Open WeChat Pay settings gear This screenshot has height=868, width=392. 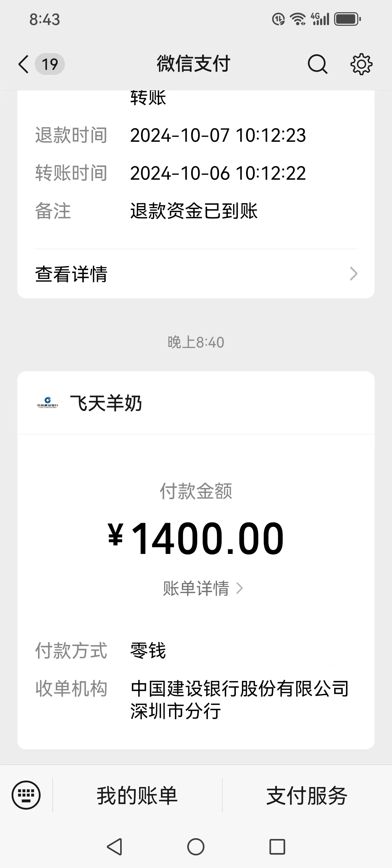click(x=361, y=64)
